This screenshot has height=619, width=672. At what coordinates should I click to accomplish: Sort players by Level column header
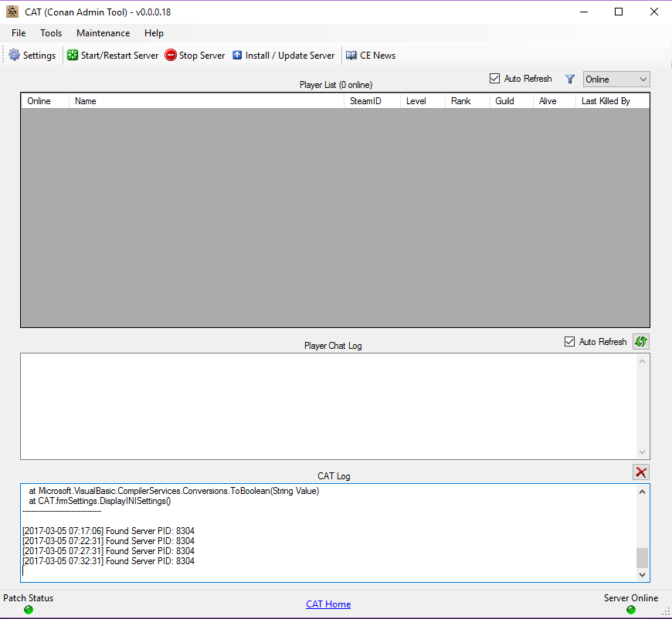[x=422, y=101]
